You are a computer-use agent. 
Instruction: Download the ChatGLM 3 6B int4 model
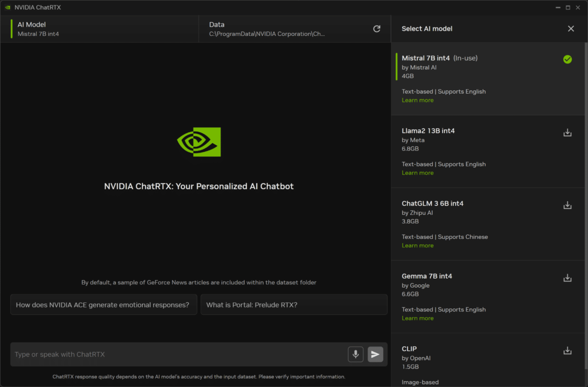point(567,205)
